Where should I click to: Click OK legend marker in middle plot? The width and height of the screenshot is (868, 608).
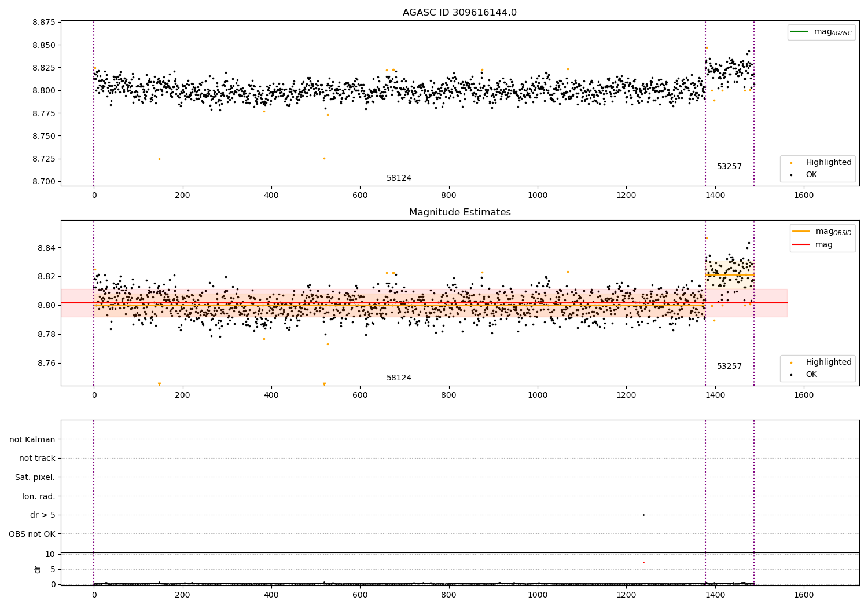coord(791,375)
